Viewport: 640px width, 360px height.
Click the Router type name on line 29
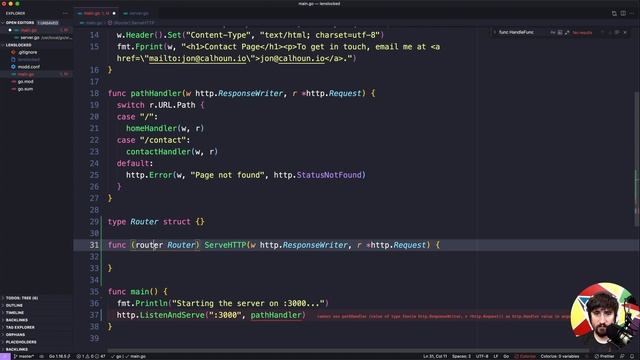tap(144, 222)
